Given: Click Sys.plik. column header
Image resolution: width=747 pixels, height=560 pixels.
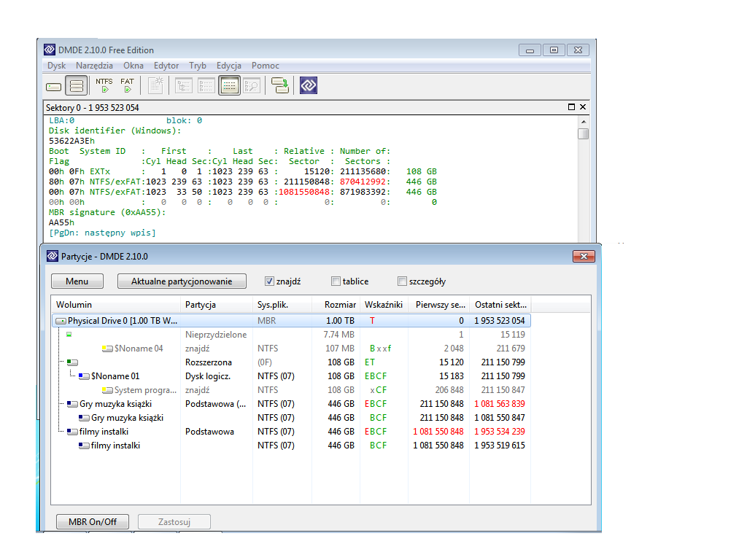Looking at the screenshot, I should (282, 305).
